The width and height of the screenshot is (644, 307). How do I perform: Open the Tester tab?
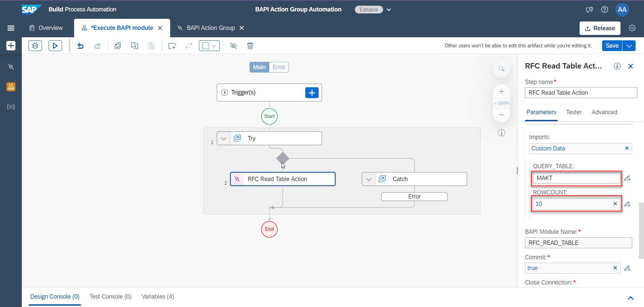pyautogui.click(x=574, y=112)
